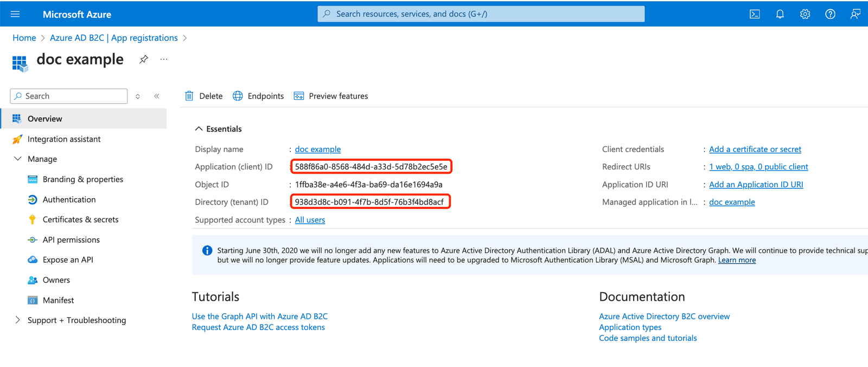
Task: Click the Preview features icon
Action: (x=299, y=96)
